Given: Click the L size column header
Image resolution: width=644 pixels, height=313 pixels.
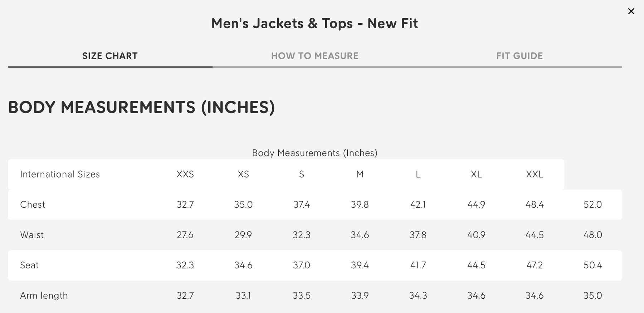Looking at the screenshot, I should coord(418,174).
